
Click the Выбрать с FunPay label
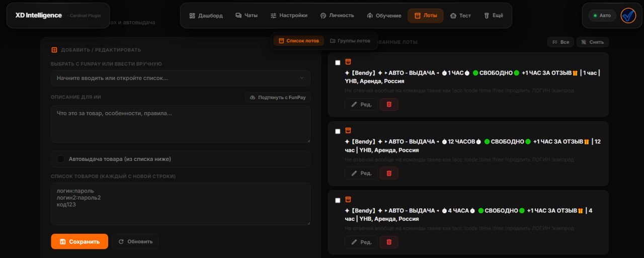click(x=106, y=64)
